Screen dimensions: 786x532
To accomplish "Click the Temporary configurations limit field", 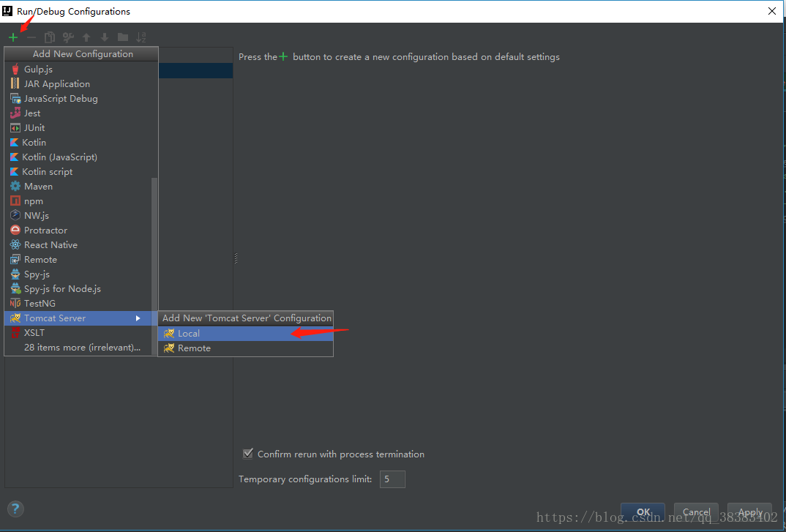I will [x=392, y=479].
